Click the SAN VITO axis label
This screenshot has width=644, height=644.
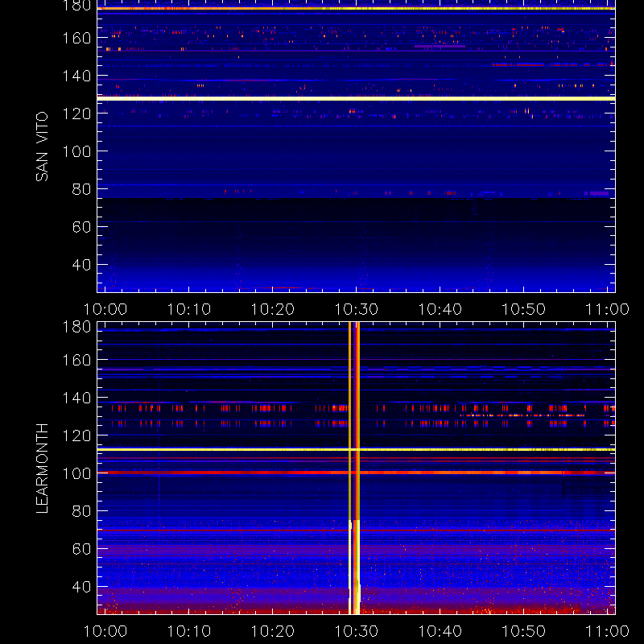click(x=42, y=147)
